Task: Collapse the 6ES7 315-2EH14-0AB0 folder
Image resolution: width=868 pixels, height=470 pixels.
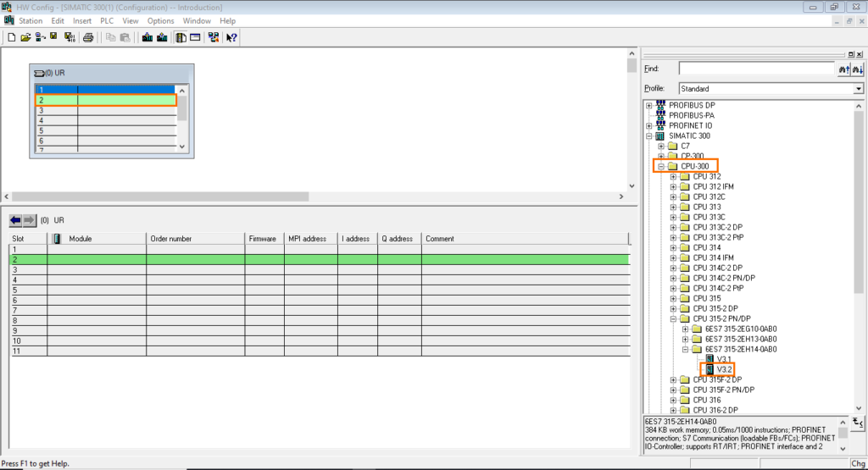Action: [x=685, y=350]
